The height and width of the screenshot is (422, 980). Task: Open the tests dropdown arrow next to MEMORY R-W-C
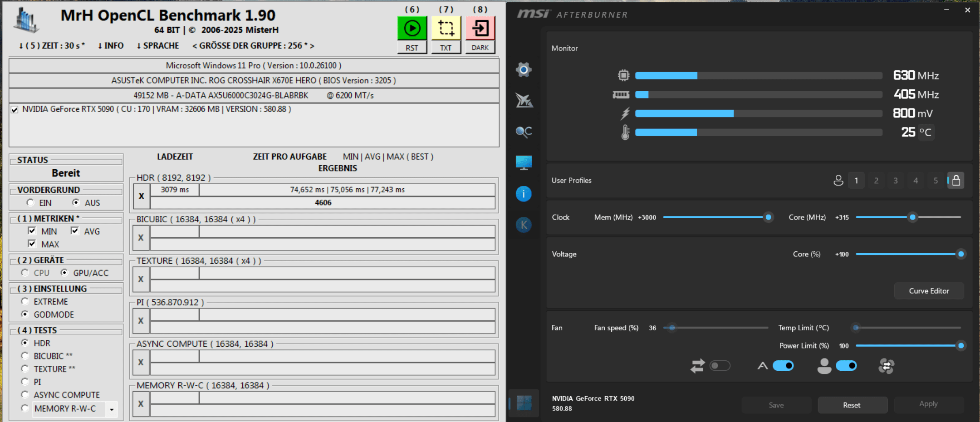[x=112, y=409]
